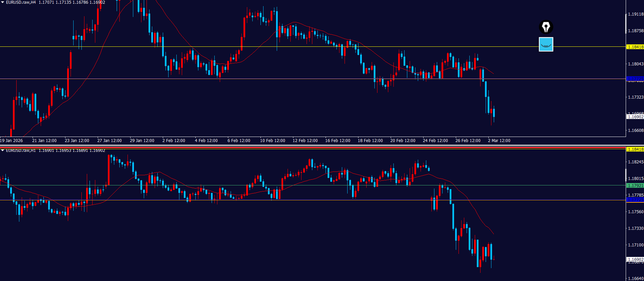
Task: Click the EURUSD.raw,H1 chart title text
Action: [x=21, y=150]
